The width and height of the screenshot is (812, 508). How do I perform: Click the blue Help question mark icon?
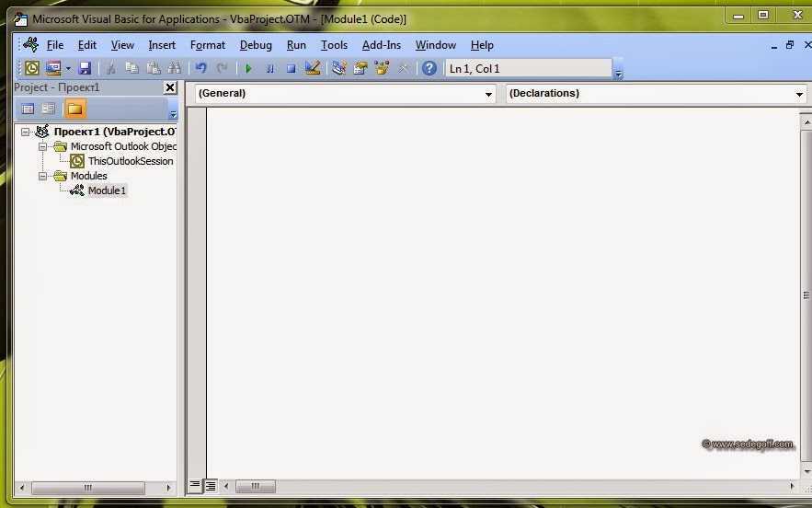[429, 68]
